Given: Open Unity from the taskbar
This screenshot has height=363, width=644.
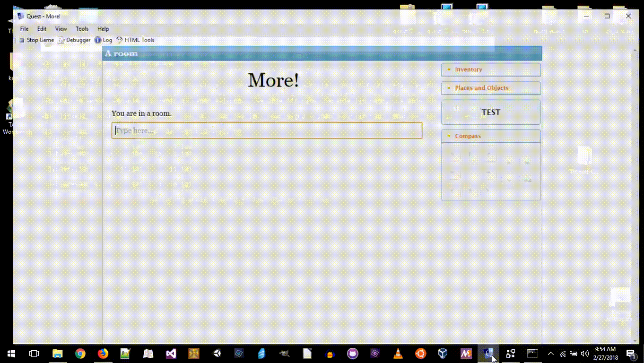Looking at the screenshot, I should [217, 353].
